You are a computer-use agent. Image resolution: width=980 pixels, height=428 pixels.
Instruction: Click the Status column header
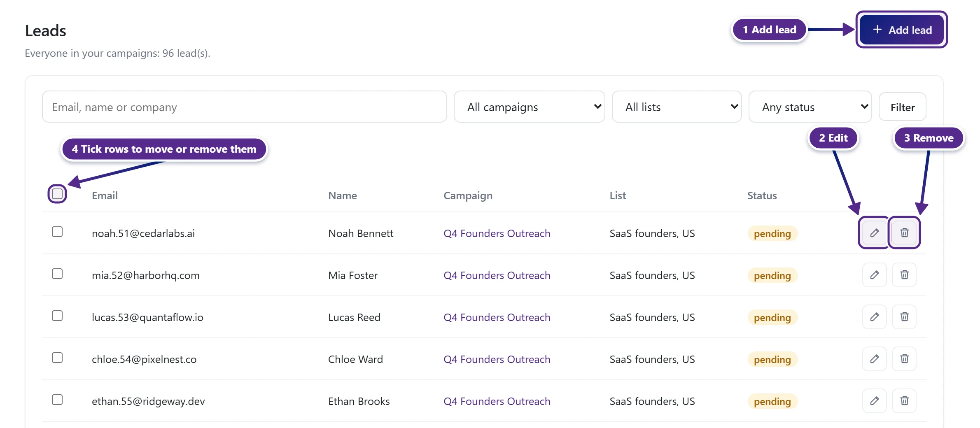tap(762, 195)
